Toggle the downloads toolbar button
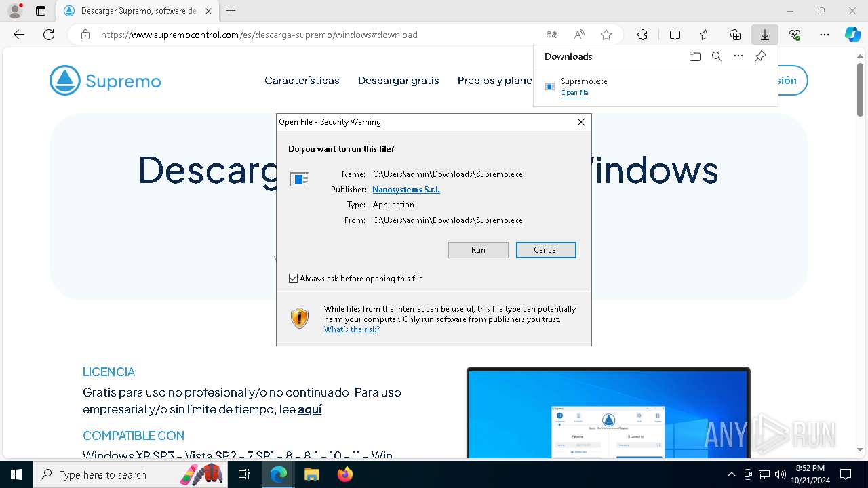The image size is (868, 488). click(764, 35)
